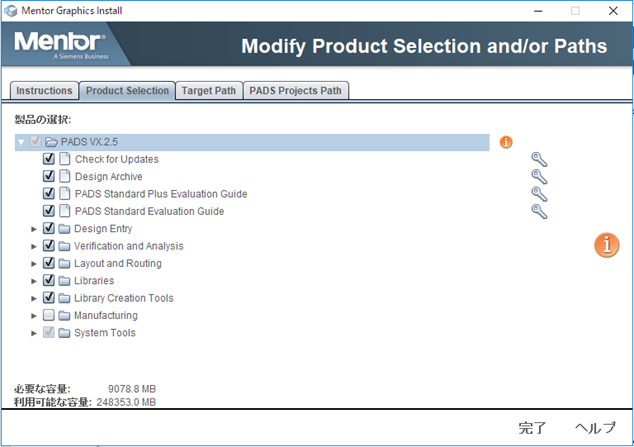
Task: Click the Layout and Routing folder icon
Action: (x=64, y=264)
